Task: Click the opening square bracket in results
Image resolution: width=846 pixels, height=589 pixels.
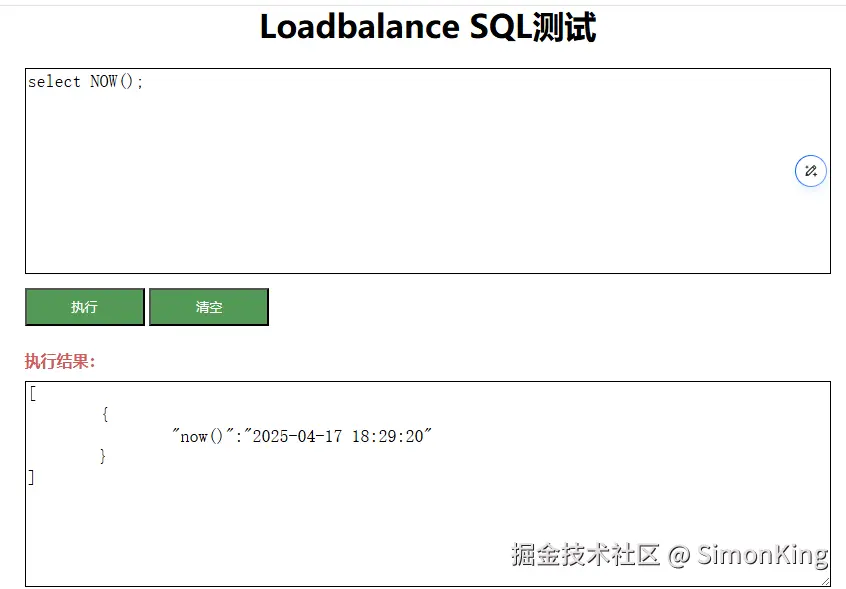Action: (32, 393)
